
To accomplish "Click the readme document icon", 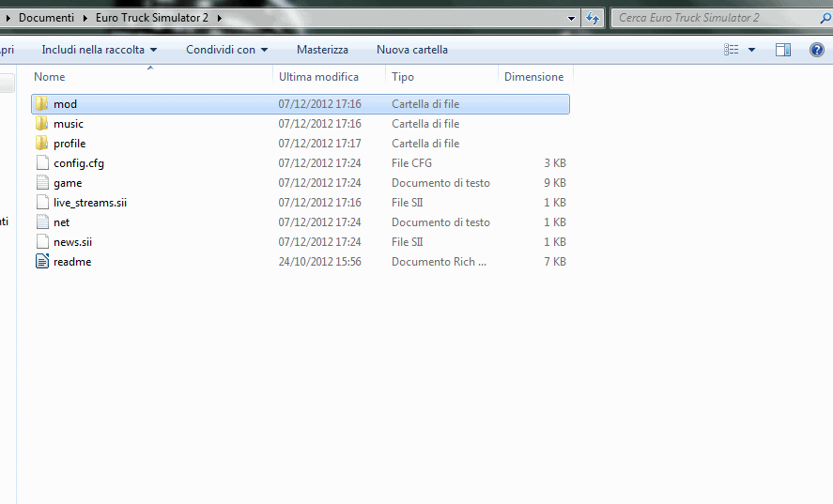I will pyautogui.click(x=41, y=262).
